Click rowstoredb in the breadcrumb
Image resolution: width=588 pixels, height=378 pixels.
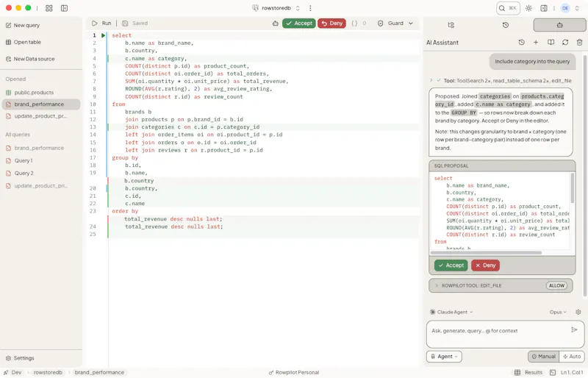tap(48, 372)
